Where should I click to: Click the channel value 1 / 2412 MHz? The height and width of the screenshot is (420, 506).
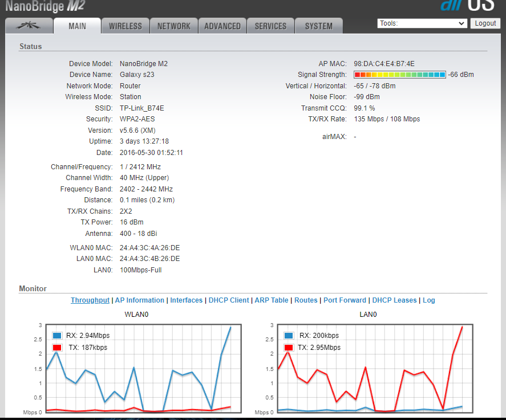coord(140,167)
